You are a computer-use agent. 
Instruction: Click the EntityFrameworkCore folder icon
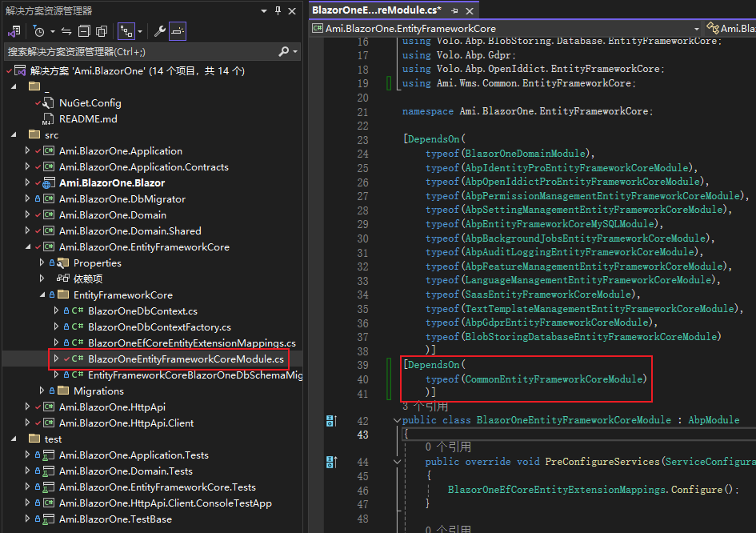click(62, 295)
